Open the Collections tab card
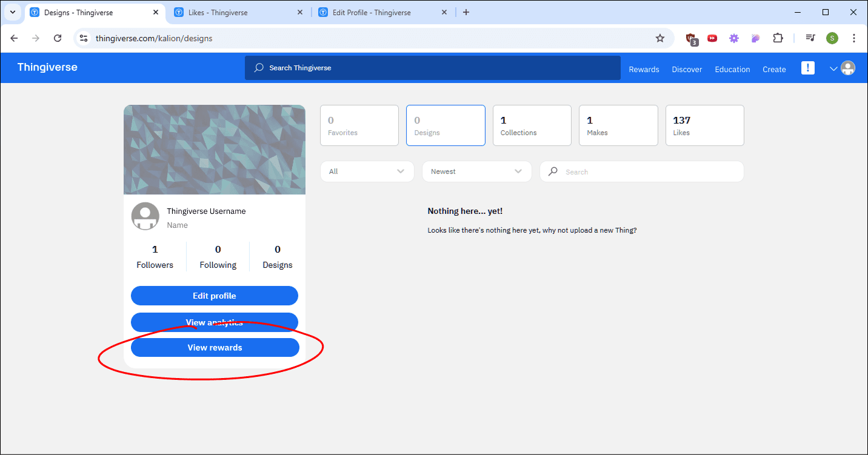Screen dimensions: 868x455 532,125
